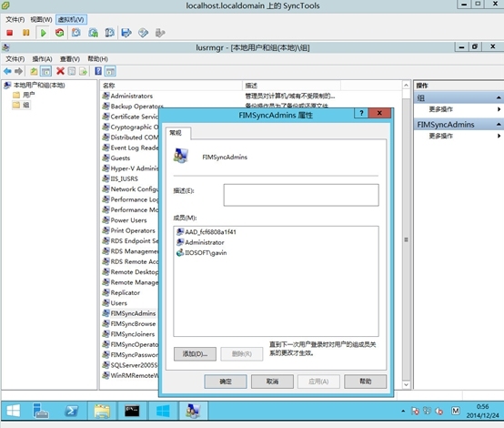Click the Forward arrow in lusrmgr toolbar
Image resolution: width=504 pixels, height=428 pixels.
coord(18,71)
